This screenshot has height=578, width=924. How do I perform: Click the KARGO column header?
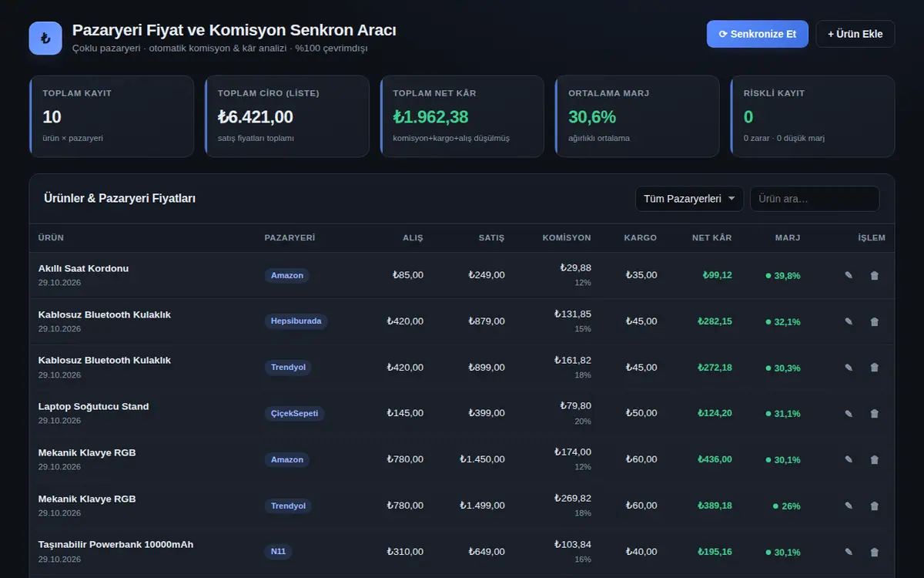(x=640, y=238)
